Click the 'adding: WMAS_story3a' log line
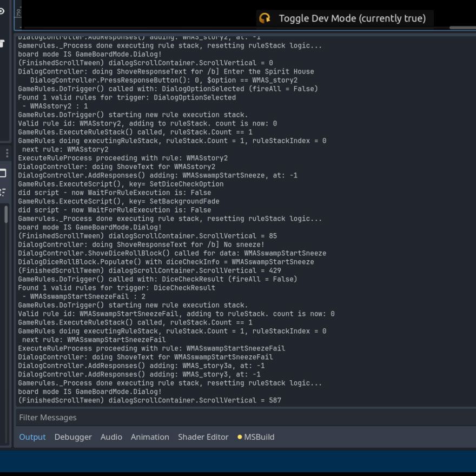This screenshot has width=476, height=476. click(141, 366)
